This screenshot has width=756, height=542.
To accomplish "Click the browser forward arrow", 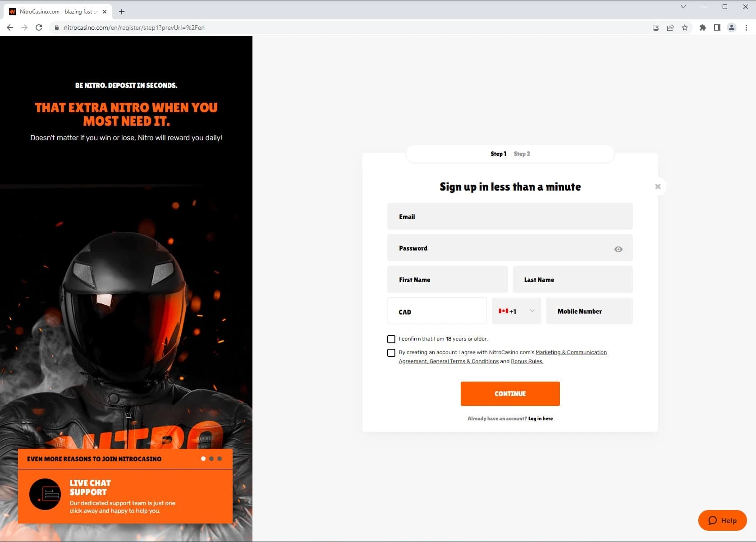I will [x=24, y=27].
